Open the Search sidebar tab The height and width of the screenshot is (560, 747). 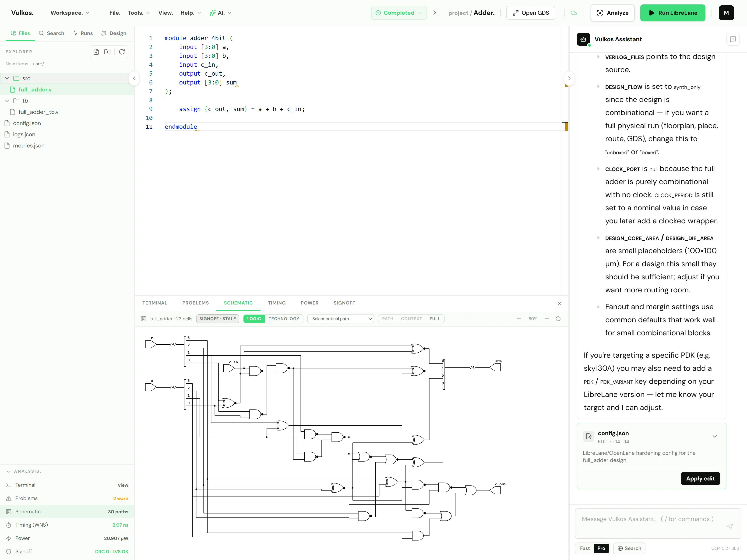(52, 33)
